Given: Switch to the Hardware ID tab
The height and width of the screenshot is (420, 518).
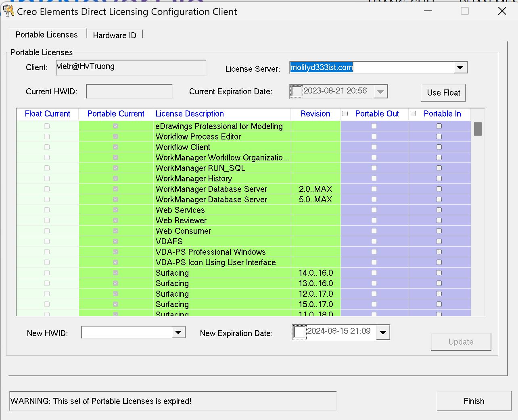Looking at the screenshot, I should click(x=115, y=35).
